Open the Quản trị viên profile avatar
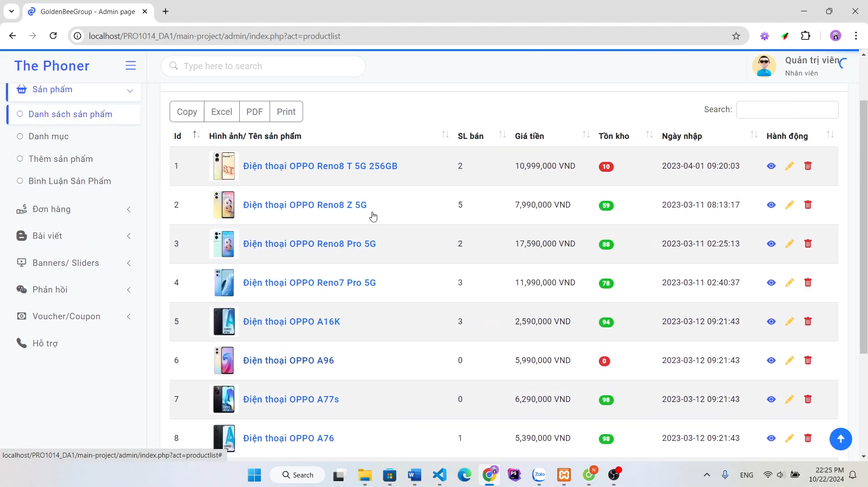Viewport: 868px width, 487px height. [x=764, y=66]
